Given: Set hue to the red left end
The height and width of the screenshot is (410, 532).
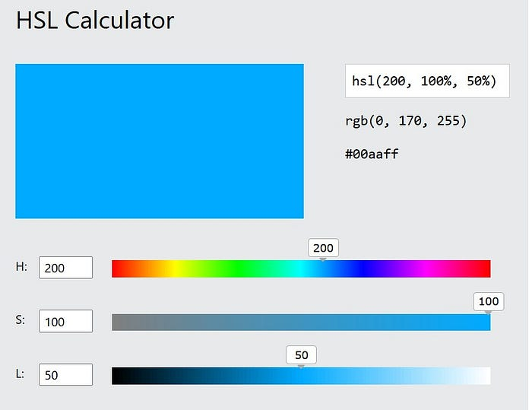Looking at the screenshot, I should point(114,269).
